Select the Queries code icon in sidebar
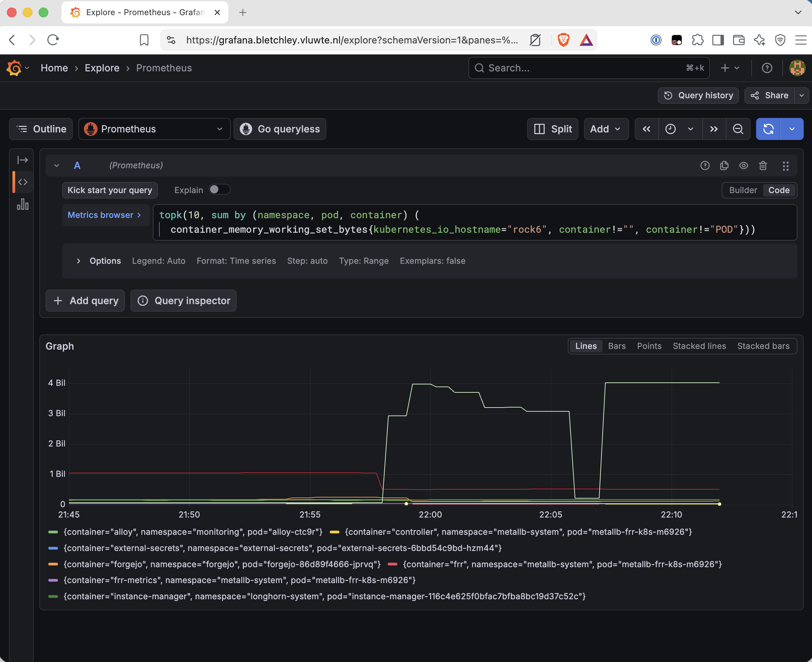 tap(23, 182)
